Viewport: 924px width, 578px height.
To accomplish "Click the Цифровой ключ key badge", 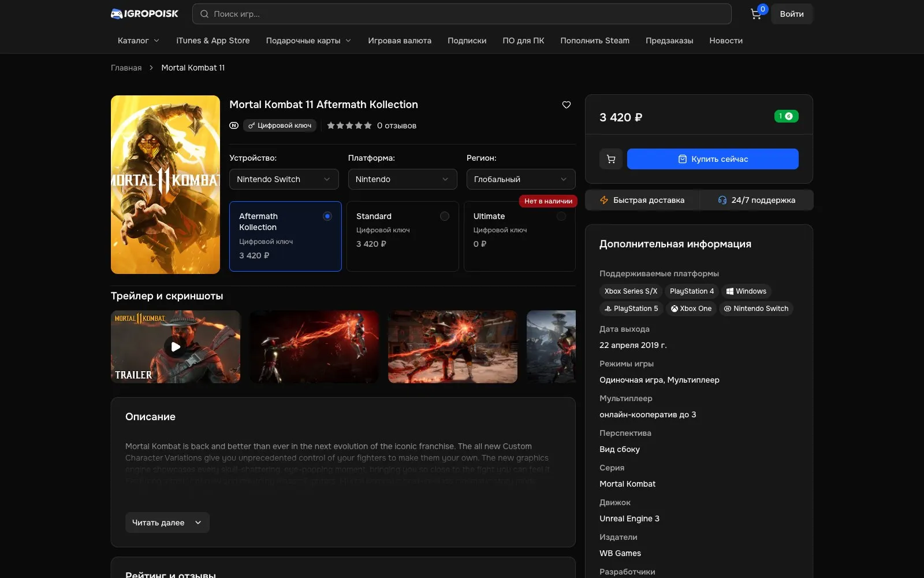I will [x=280, y=125].
